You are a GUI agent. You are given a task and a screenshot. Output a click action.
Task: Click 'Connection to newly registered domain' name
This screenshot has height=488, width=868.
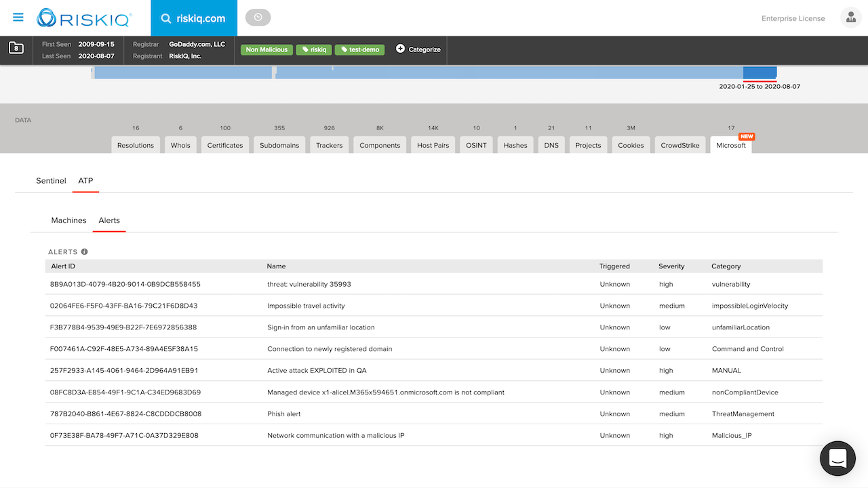330,349
